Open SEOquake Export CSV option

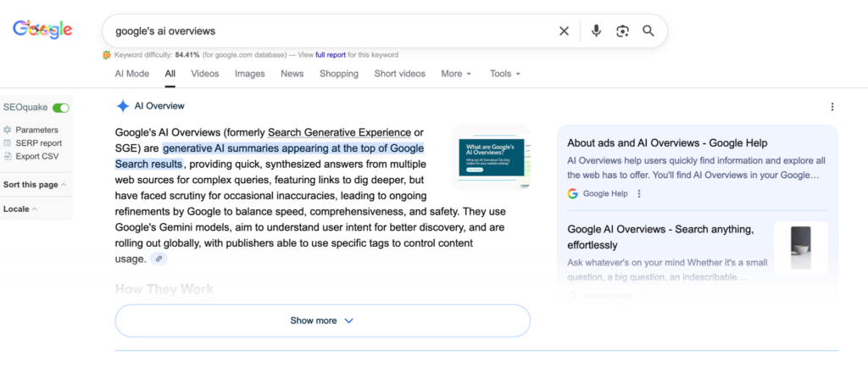(x=36, y=157)
